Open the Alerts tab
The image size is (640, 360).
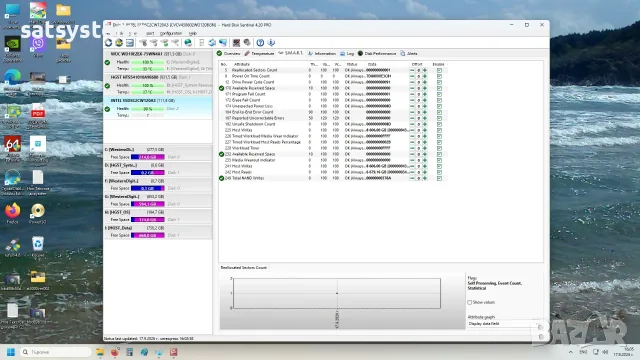409,53
